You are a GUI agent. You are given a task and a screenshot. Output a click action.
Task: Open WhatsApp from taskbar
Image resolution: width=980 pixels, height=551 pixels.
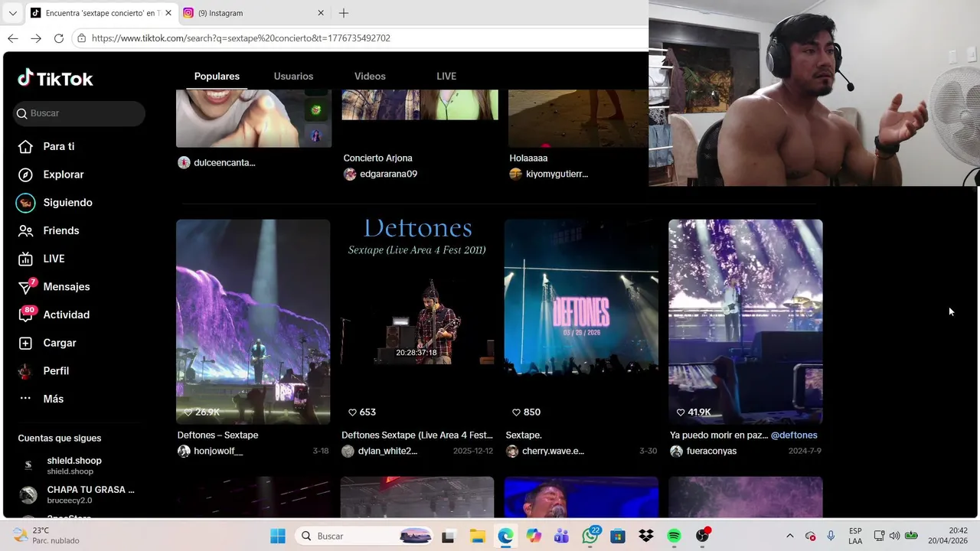point(590,536)
